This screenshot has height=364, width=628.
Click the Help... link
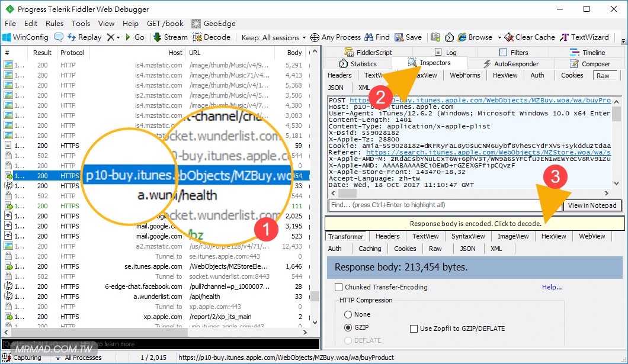(x=552, y=287)
